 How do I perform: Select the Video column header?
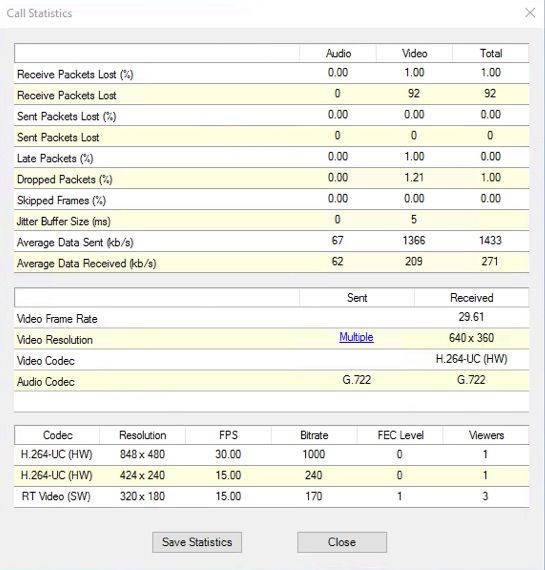(x=414, y=53)
